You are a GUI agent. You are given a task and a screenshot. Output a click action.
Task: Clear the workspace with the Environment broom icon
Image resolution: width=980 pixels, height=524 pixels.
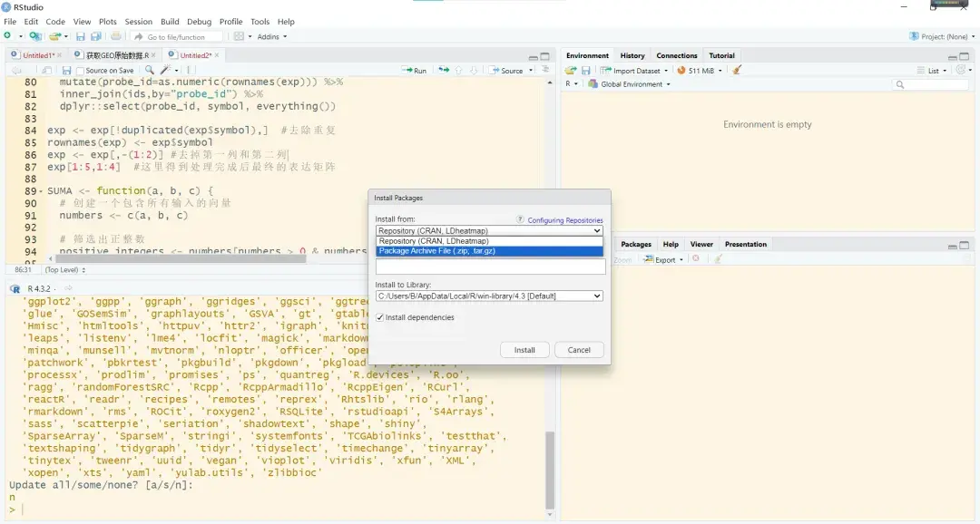[x=737, y=70]
